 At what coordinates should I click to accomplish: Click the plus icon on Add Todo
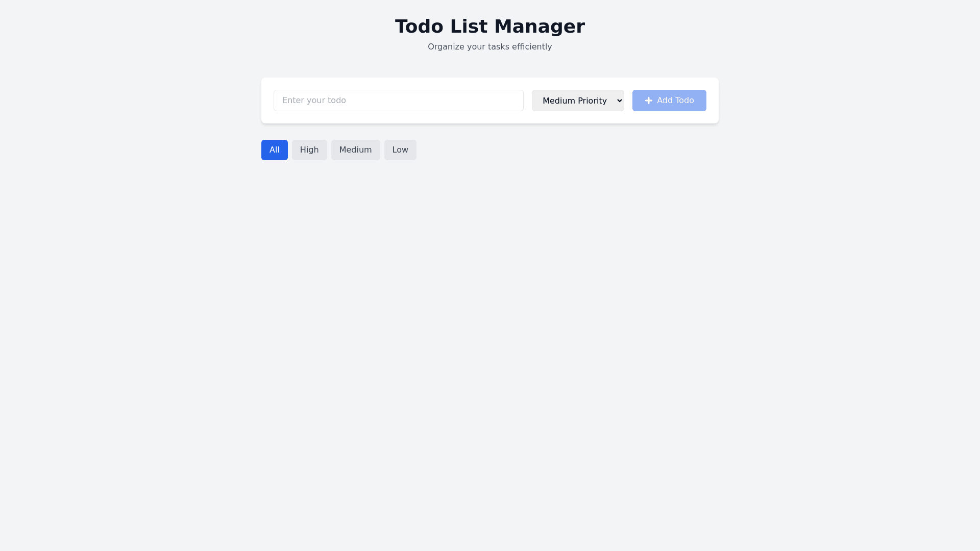click(648, 101)
